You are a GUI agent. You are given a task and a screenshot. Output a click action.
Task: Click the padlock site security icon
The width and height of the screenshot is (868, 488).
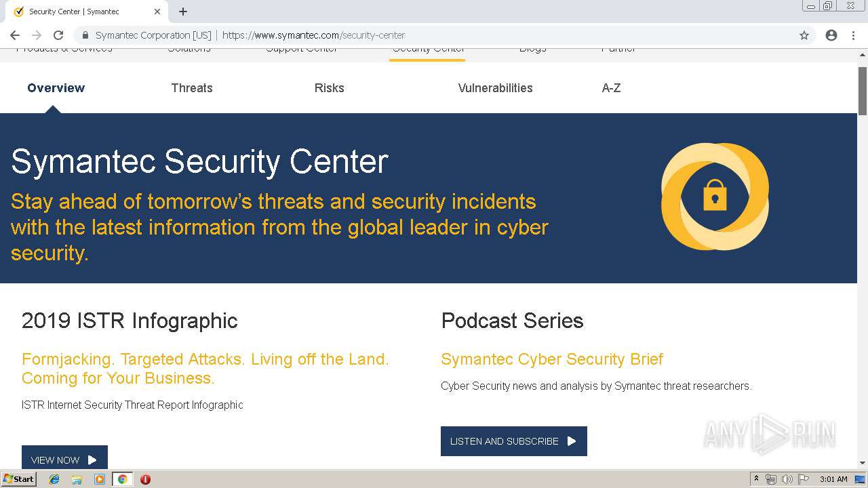tap(85, 35)
